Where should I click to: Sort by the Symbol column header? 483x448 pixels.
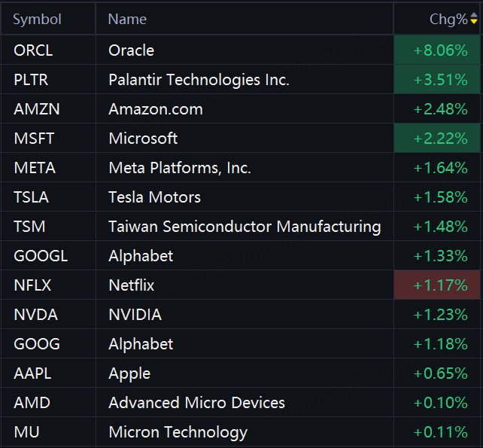tap(37, 20)
